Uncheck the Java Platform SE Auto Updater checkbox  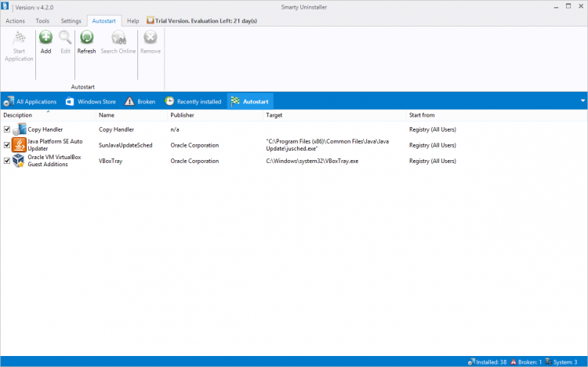click(7, 145)
